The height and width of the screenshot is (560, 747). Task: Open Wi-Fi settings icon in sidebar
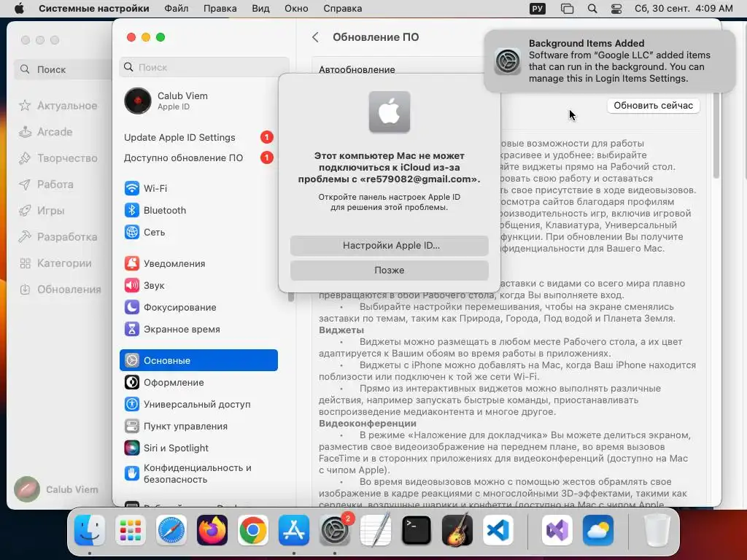pyautogui.click(x=132, y=188)
